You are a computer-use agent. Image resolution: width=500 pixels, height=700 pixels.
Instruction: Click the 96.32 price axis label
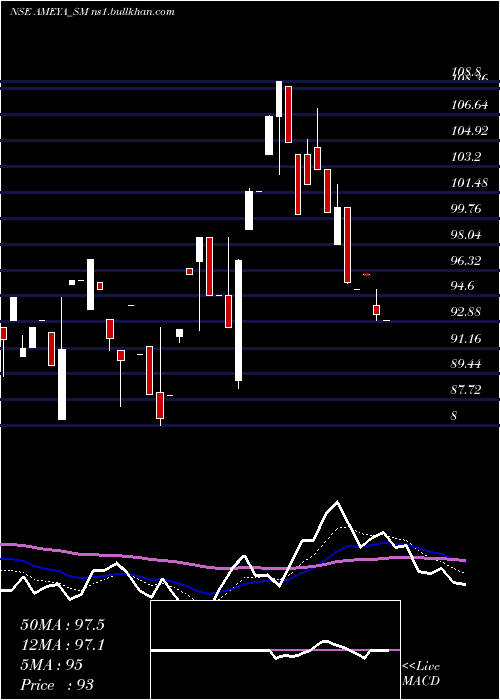coord(466,260)
